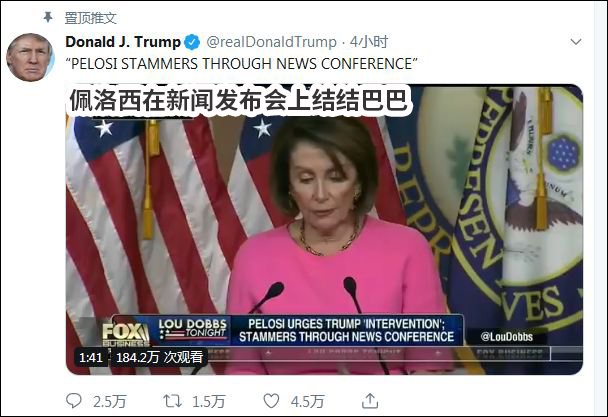This screenshot has width=608, height=417.
Task: Click the vertical scrollbar on right edge
Action: pos(600,208)
